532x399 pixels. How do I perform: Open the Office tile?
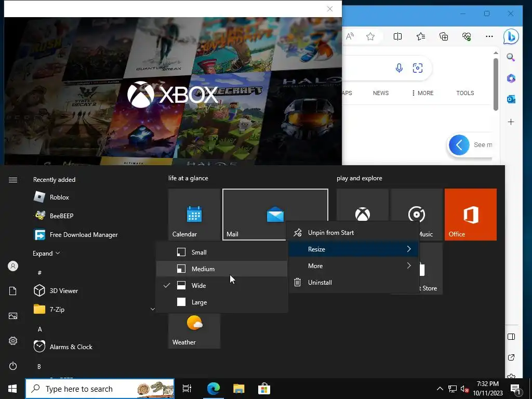471,215
